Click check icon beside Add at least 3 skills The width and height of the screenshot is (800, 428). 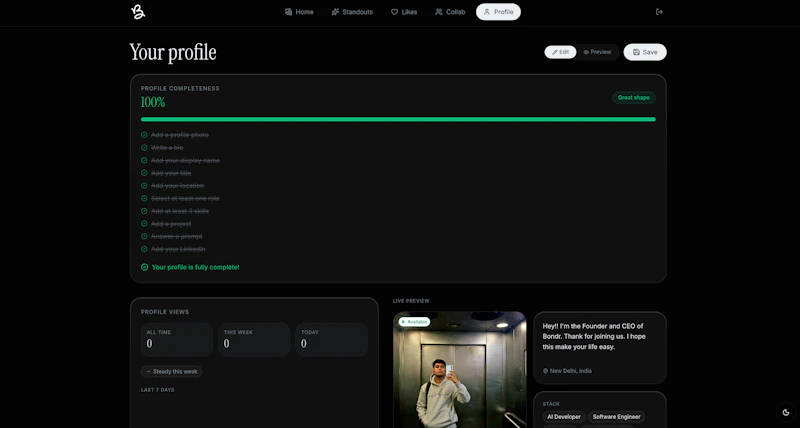click(x=144, y=211)
